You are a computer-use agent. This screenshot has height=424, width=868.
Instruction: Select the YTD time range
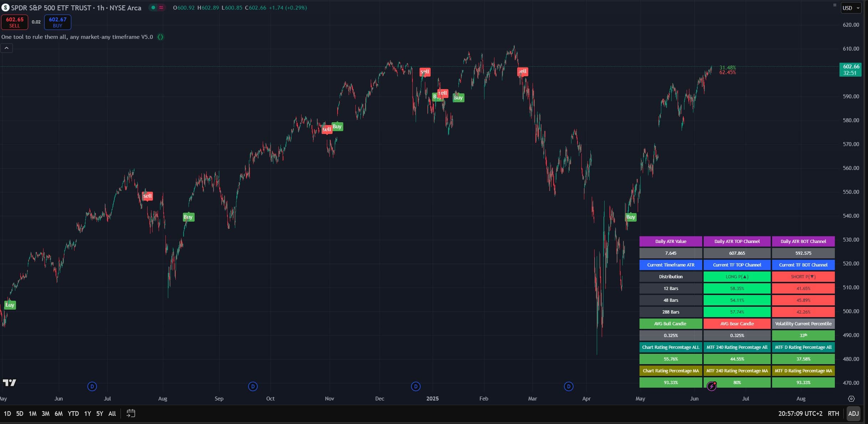[73, 414]
